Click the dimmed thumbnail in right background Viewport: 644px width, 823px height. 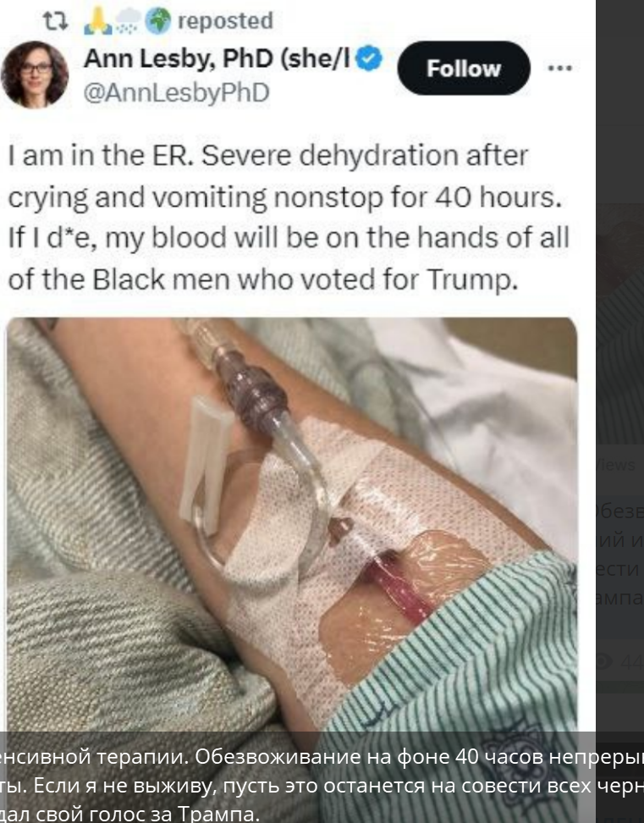pos(619,323)
